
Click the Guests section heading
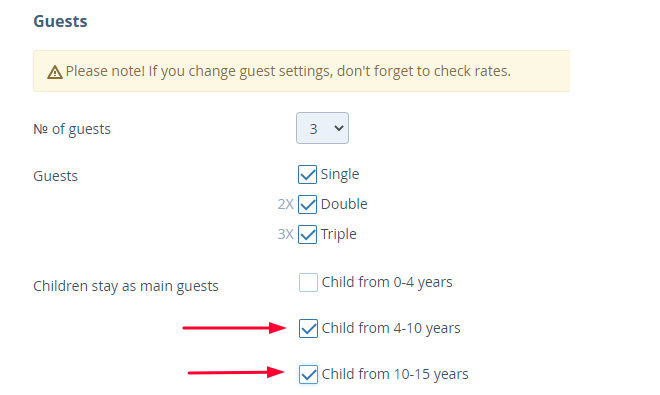[60, 21]
